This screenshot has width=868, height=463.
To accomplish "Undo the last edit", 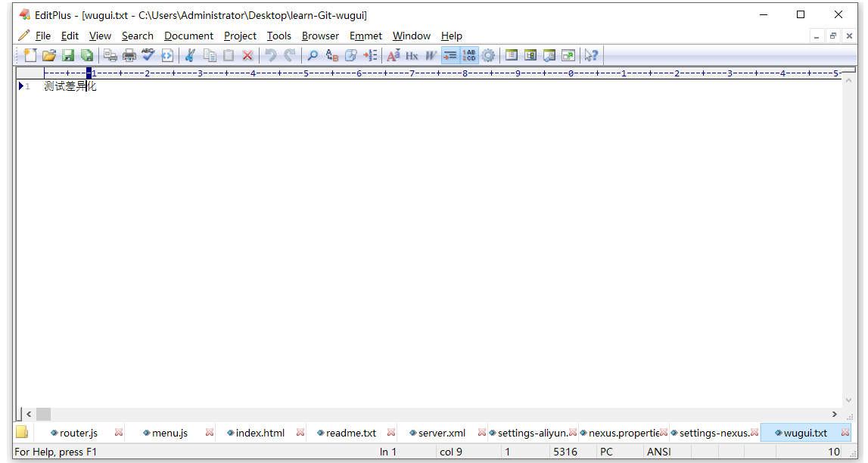I will pos(270,55).
